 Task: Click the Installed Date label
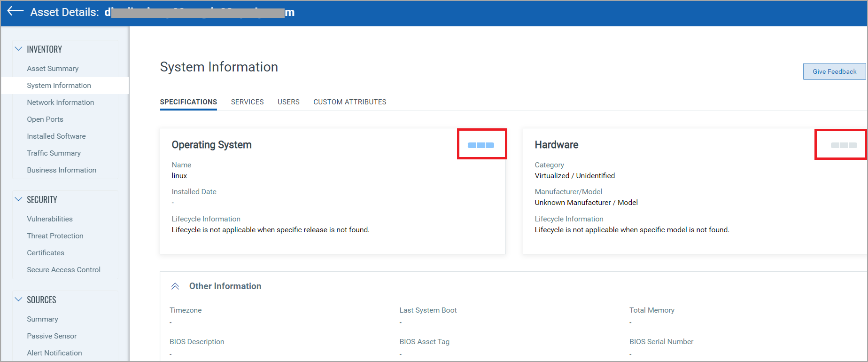[194, 192]
